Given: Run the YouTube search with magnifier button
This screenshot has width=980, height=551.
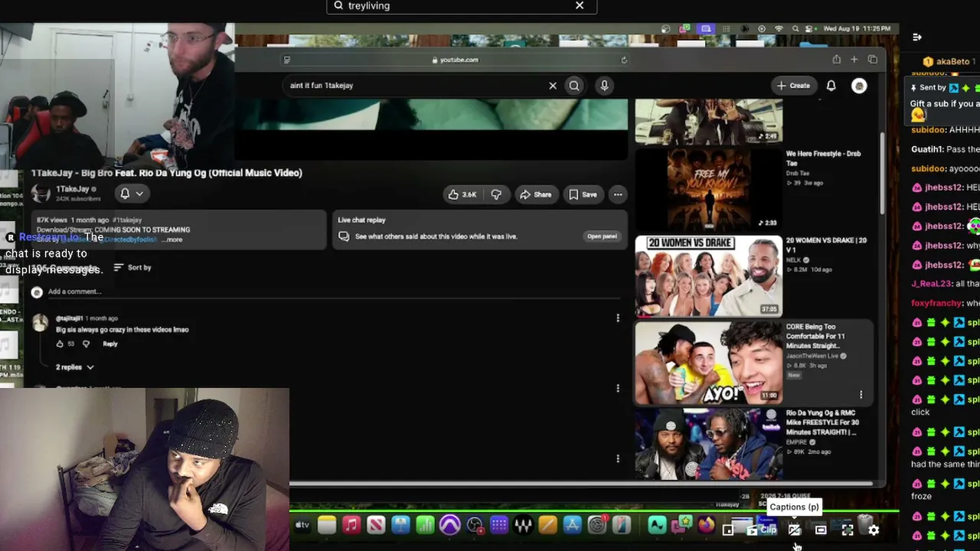Looking at the screenshot, I should [574, 86].
